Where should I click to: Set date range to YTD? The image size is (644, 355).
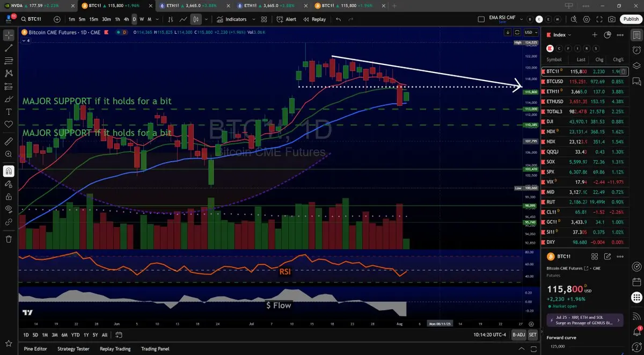pos(75,335)
